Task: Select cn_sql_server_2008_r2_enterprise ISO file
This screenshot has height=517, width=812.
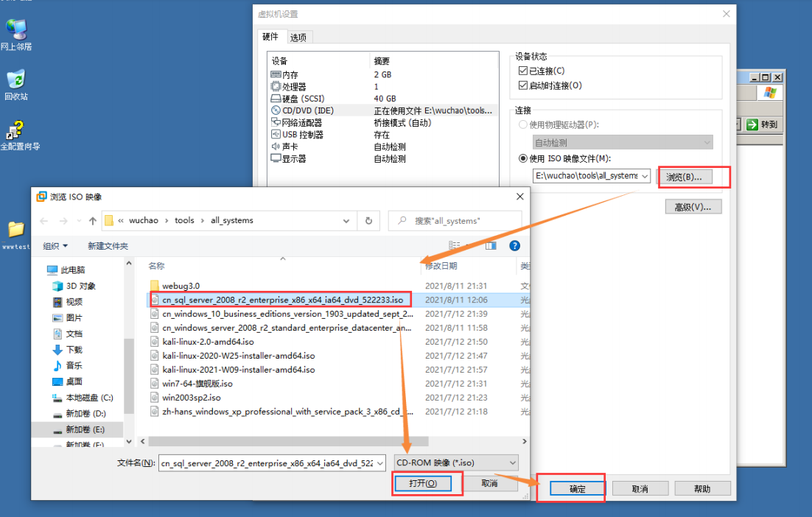Action: (282, 300)
